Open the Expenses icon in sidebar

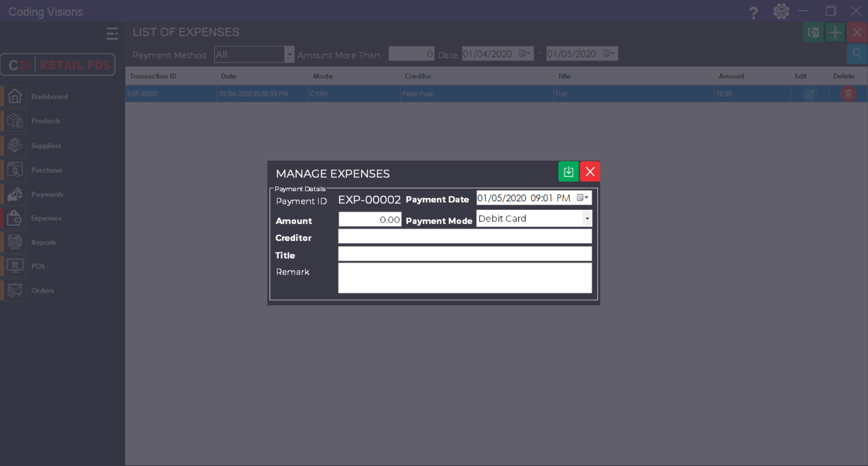(x=14, y=218)
